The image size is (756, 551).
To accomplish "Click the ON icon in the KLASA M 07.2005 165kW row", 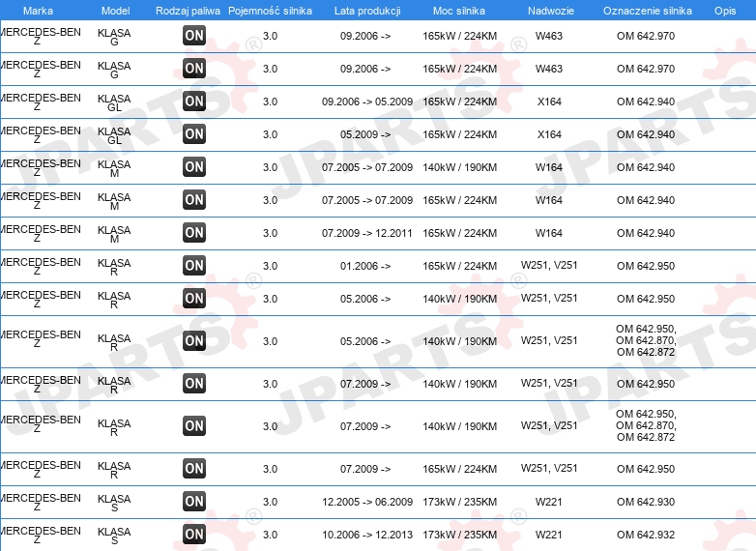I will tap(194, 199).
